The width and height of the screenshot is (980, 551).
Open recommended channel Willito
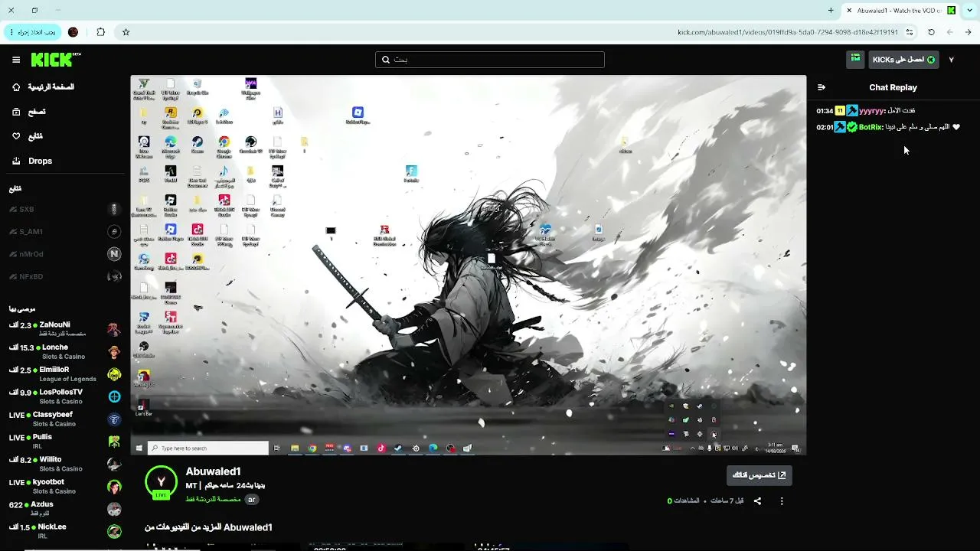click(64, 464)
